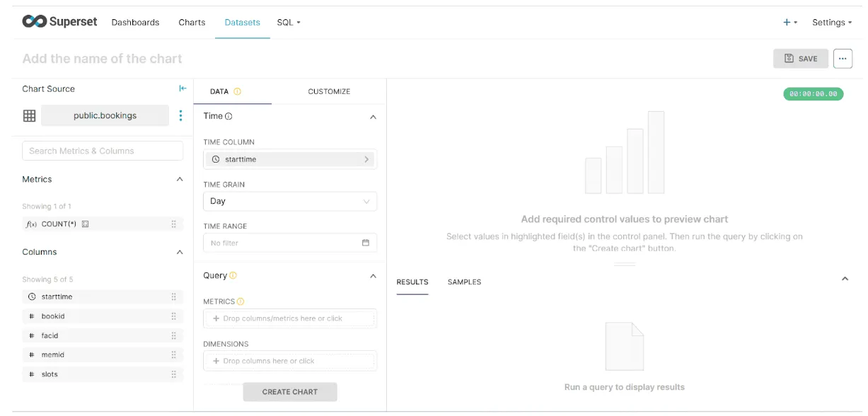
Task: Switch to the Samples tab
Action: 464,282
